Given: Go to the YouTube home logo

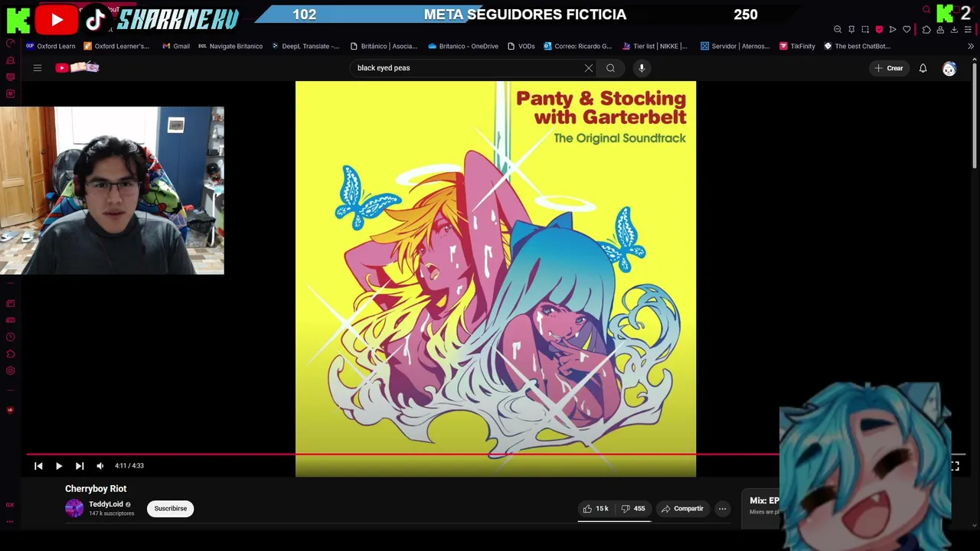Looking at the screenshot, I should 77,67.
